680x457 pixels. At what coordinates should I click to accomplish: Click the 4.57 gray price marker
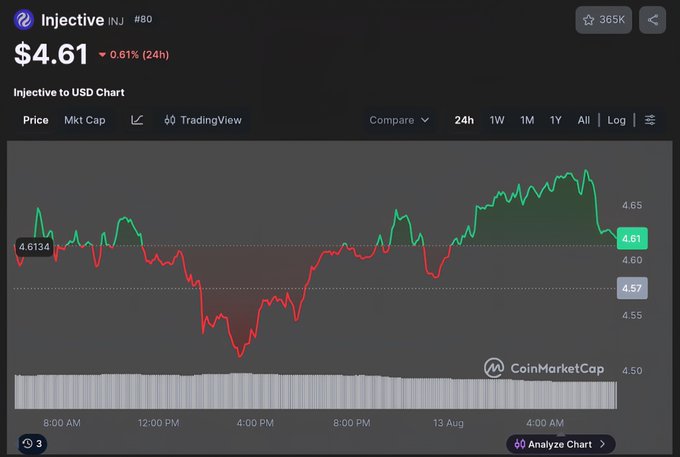[632, 288]
